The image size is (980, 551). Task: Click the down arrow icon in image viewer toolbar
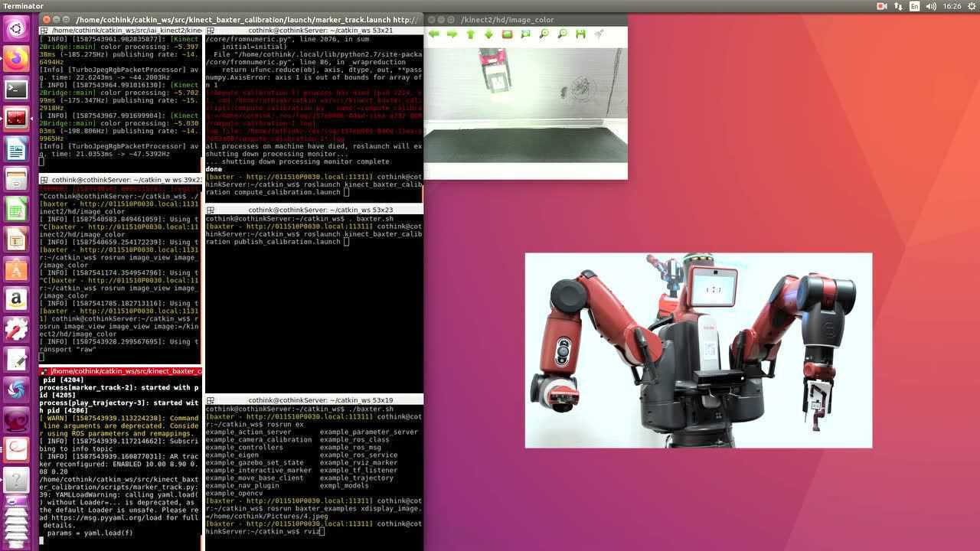coord(489,34)
